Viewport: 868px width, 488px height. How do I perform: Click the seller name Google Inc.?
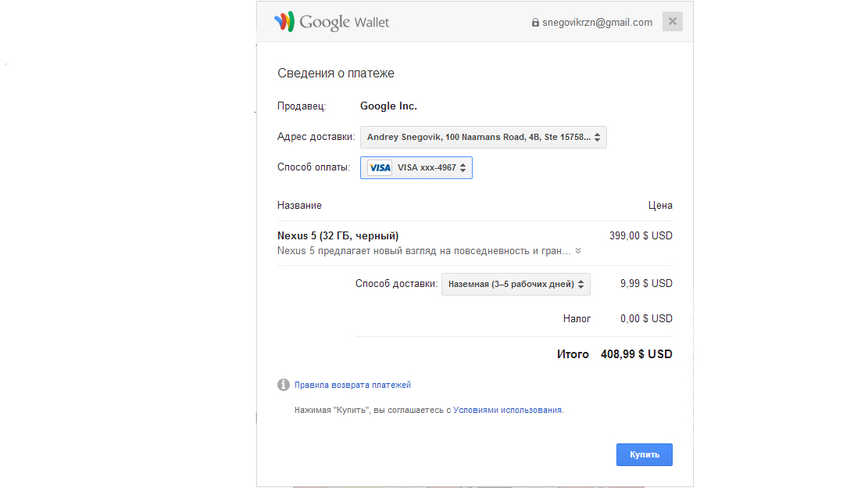click(388, 106)
